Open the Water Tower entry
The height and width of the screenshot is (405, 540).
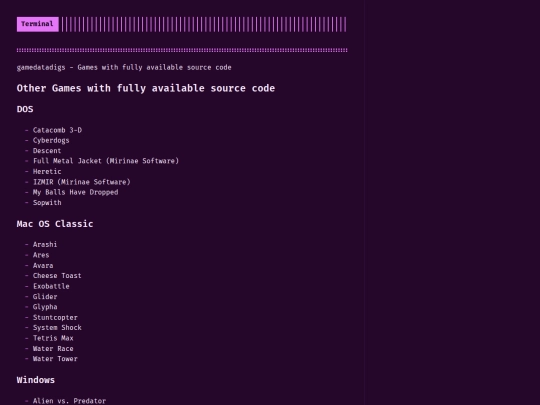tap(55, 359)
